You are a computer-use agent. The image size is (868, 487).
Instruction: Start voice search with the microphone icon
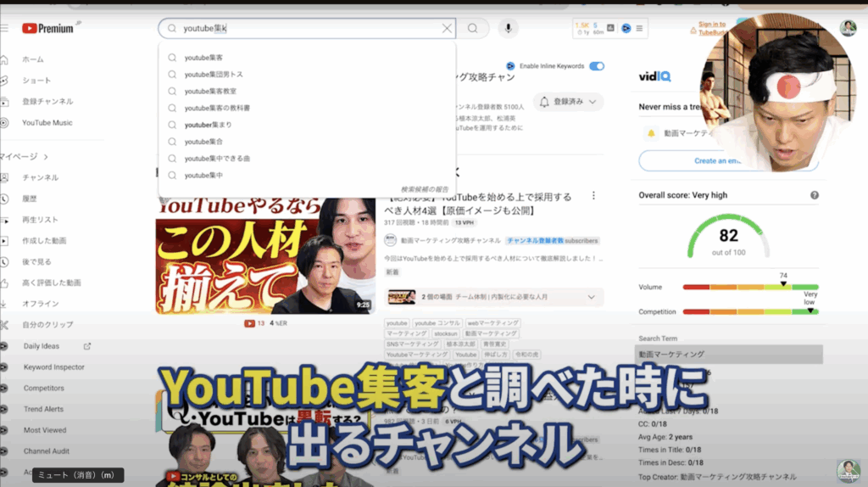[x=508, y=28]
